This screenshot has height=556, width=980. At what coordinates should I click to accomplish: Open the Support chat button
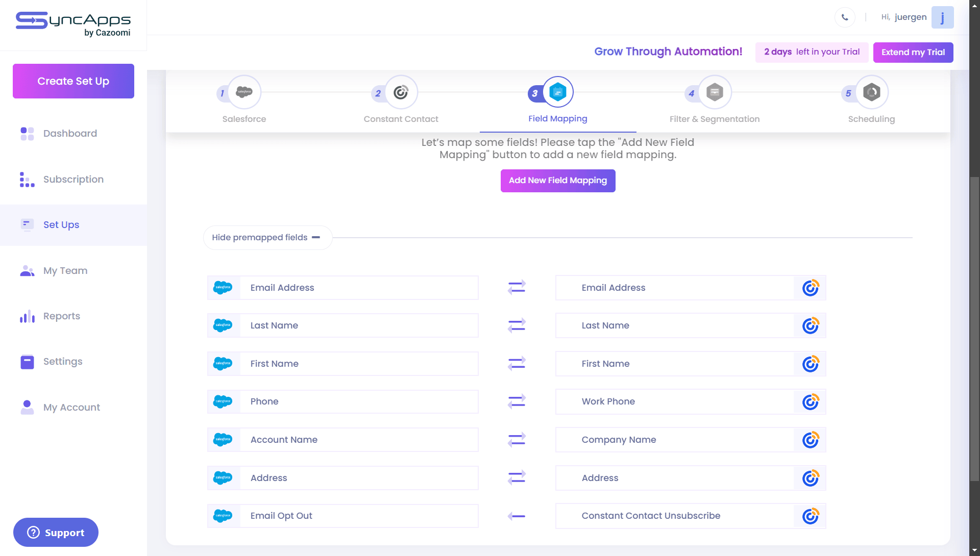tap(56, 533)
